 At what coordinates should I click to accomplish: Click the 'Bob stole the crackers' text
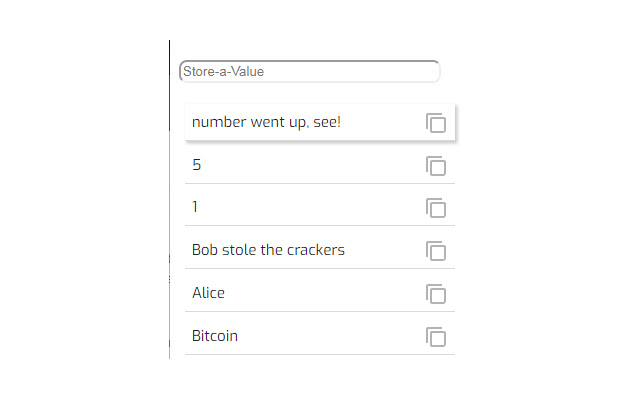268,251
